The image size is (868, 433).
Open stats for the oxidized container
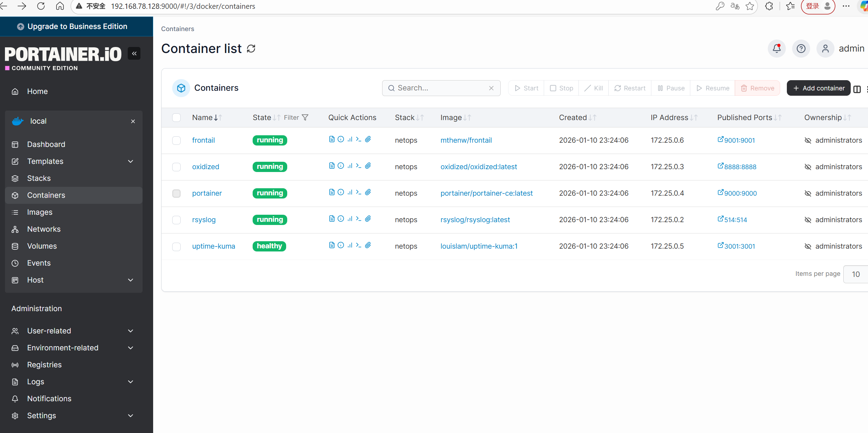(x=350, y=166)
